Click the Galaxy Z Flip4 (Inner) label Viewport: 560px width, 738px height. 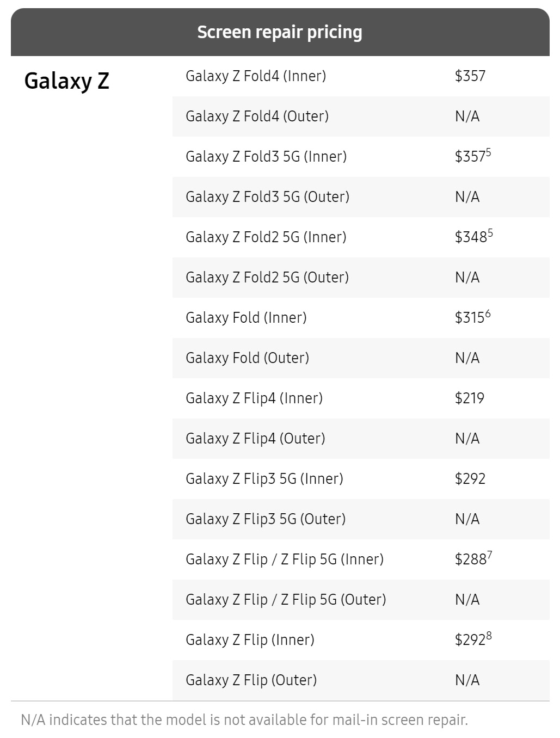pyautogui.click(x=254, y=398)
